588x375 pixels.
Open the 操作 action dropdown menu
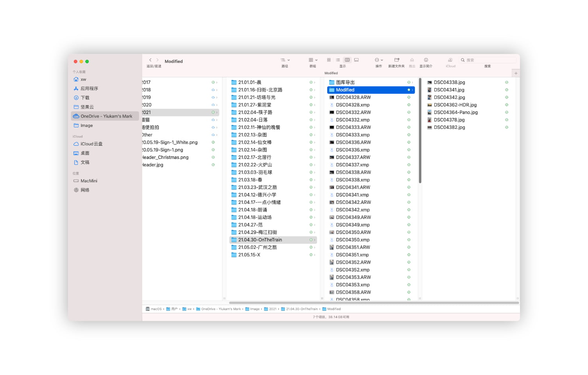click(x=378, y=60)
